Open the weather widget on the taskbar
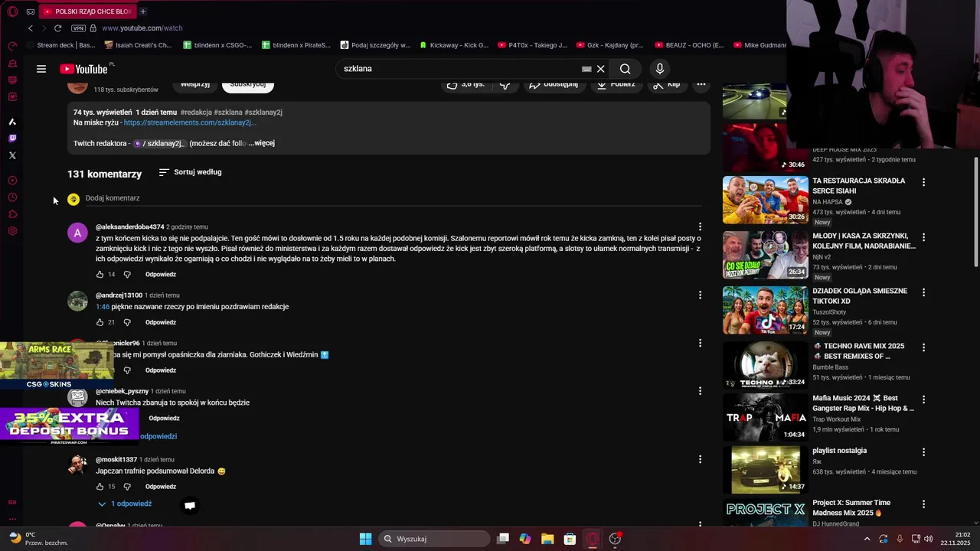980x551 pixels. point(38,539)
